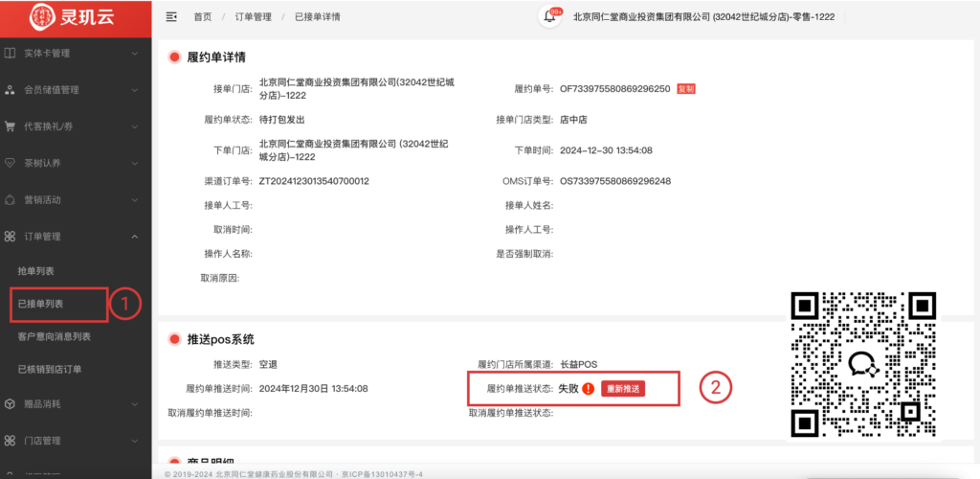
Task: Click the 失败 push status text
Action: (x=568, y=388)
